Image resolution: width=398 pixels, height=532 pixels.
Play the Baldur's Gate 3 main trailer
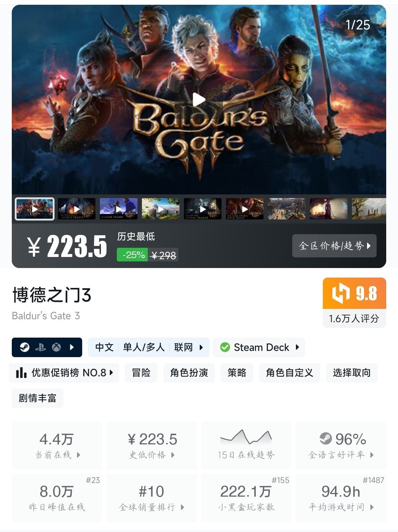(x=199, y=100)
